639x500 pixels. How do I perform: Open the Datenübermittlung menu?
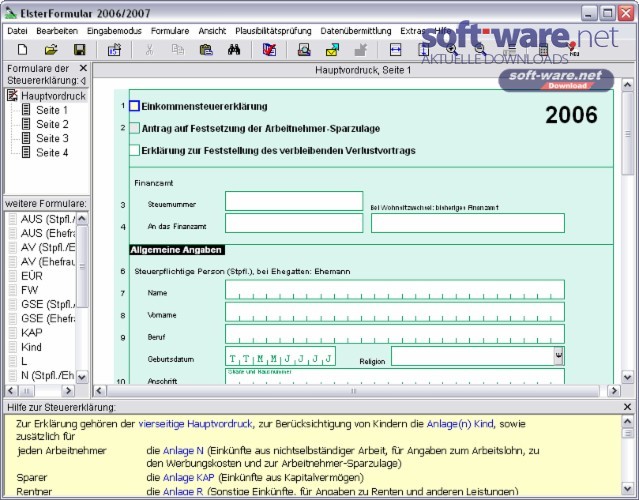pyautogui.click(x=356, y=31)
